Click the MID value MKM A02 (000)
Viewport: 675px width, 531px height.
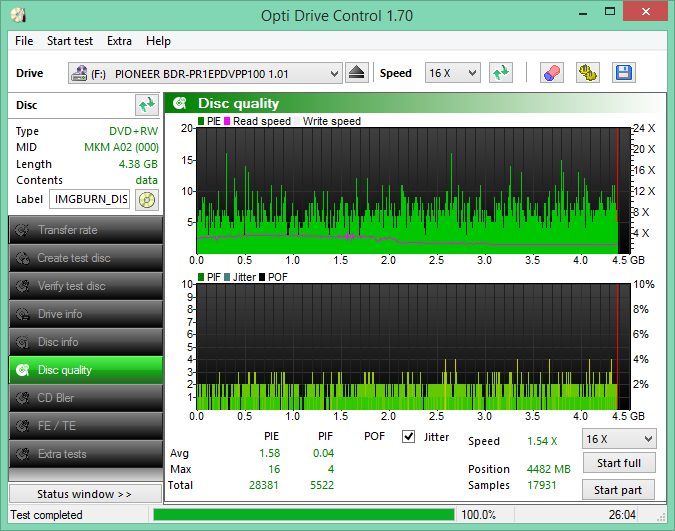pos(121,147)
